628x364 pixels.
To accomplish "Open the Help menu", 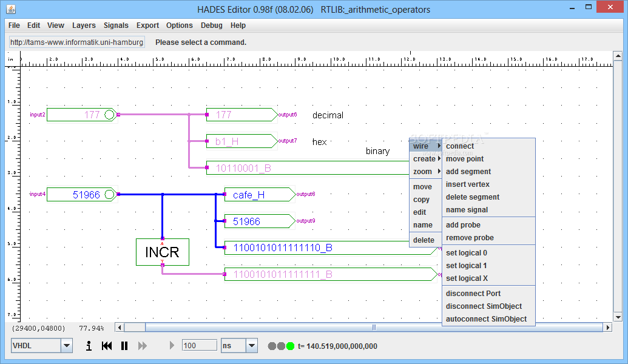I will point(238,25).
